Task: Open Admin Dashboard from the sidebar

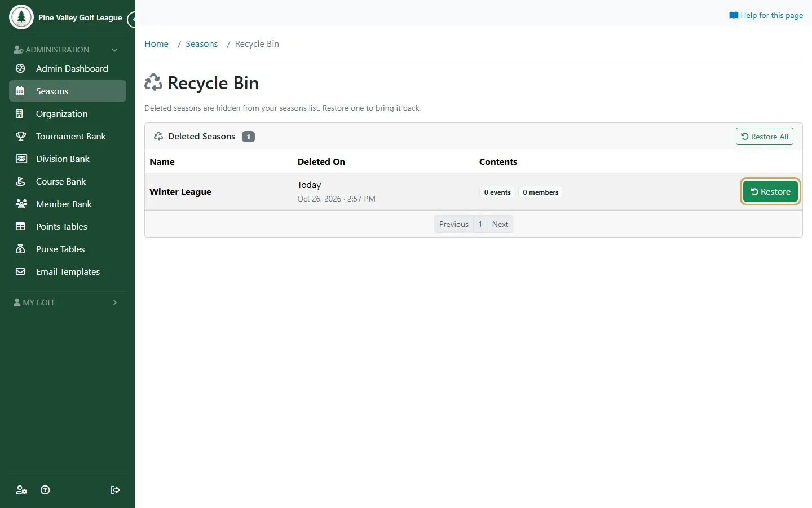Action: tap(68, 68)
